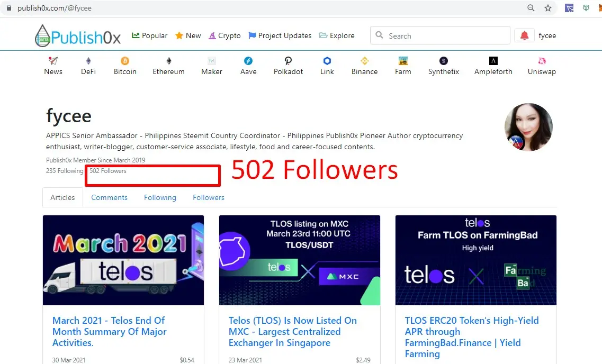The image size is (602, 364).
Task: Click the Explore text link
Action: 342,35
